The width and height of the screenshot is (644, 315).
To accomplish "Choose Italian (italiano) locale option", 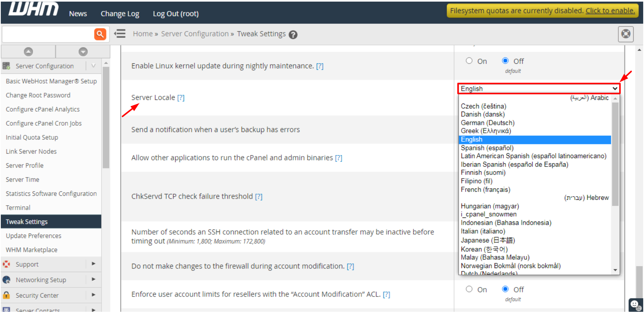I will click(x=535, y=231).
